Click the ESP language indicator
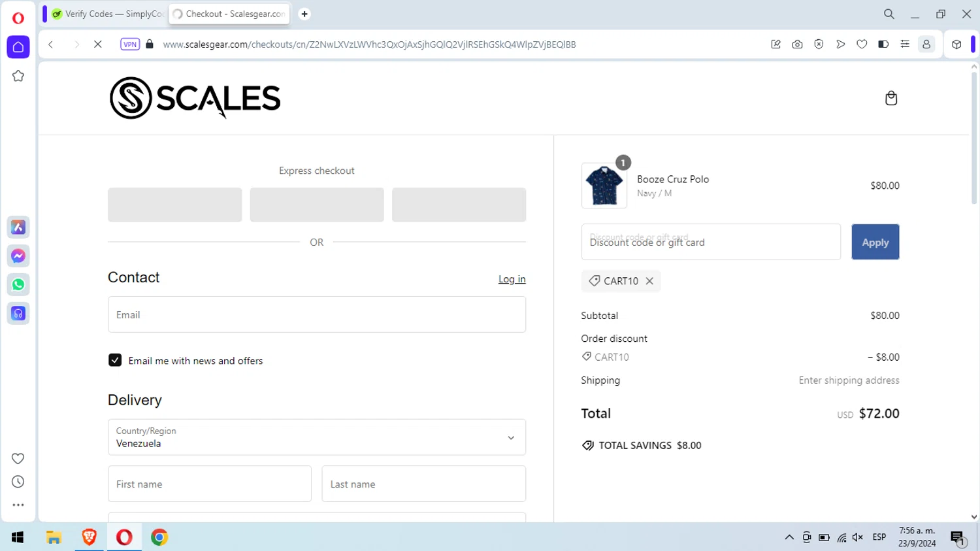Screen dimensions: 980x551 point(879,537)
